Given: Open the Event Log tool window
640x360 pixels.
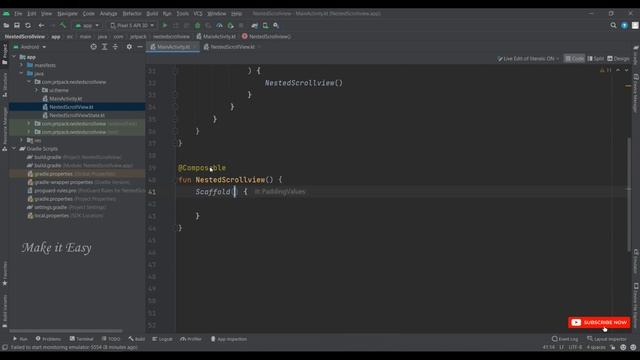Looking at the screenshot, I should tap(565, 339).
